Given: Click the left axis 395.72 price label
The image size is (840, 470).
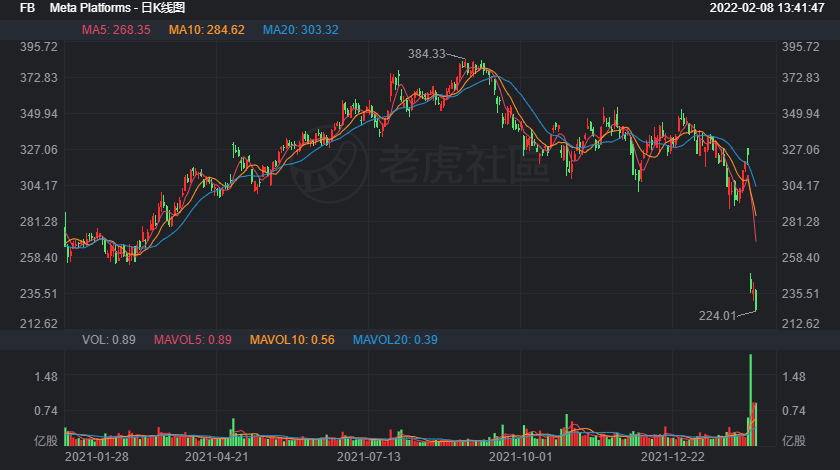Looking at the screenshot, I should coord(39,47).
